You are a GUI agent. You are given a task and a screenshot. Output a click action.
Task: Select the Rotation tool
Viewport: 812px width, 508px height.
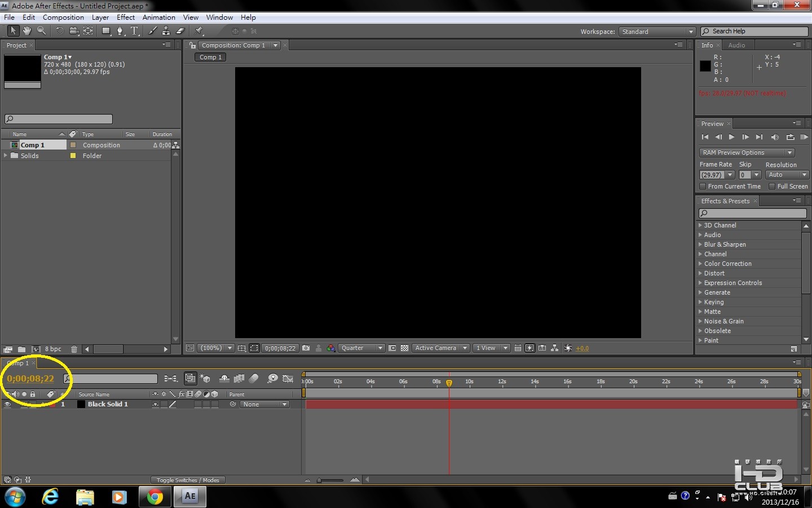click(x=60, y=31)
